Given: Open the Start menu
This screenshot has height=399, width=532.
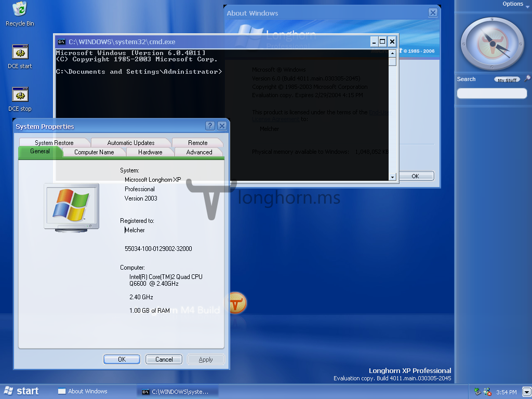Looking at the screenshot, I should pyautogui.click(x=21, y=391).
